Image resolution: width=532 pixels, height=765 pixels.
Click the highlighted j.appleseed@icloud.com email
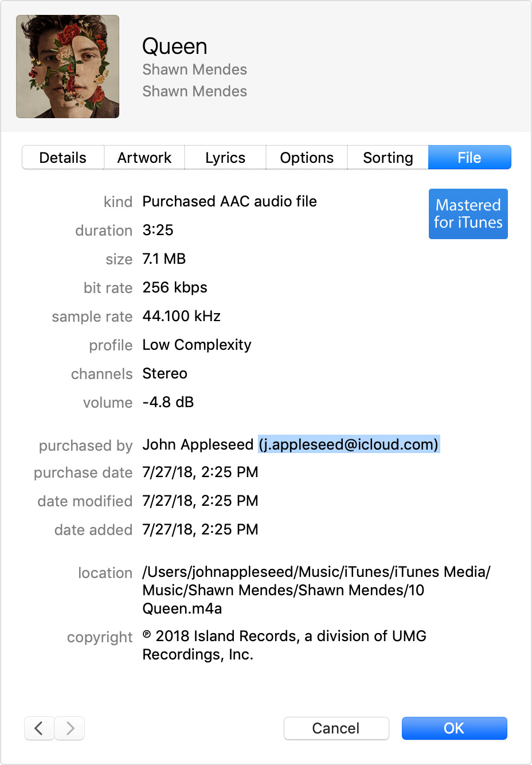(x=349, y=444)
